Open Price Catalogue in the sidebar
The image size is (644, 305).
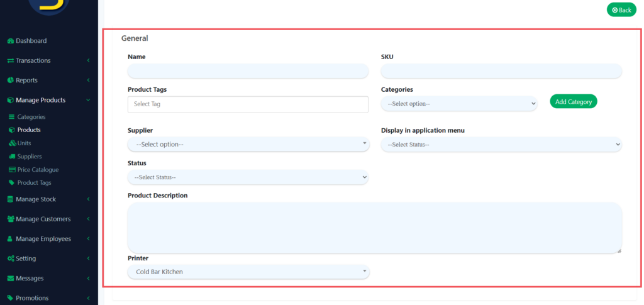[38, 170]
